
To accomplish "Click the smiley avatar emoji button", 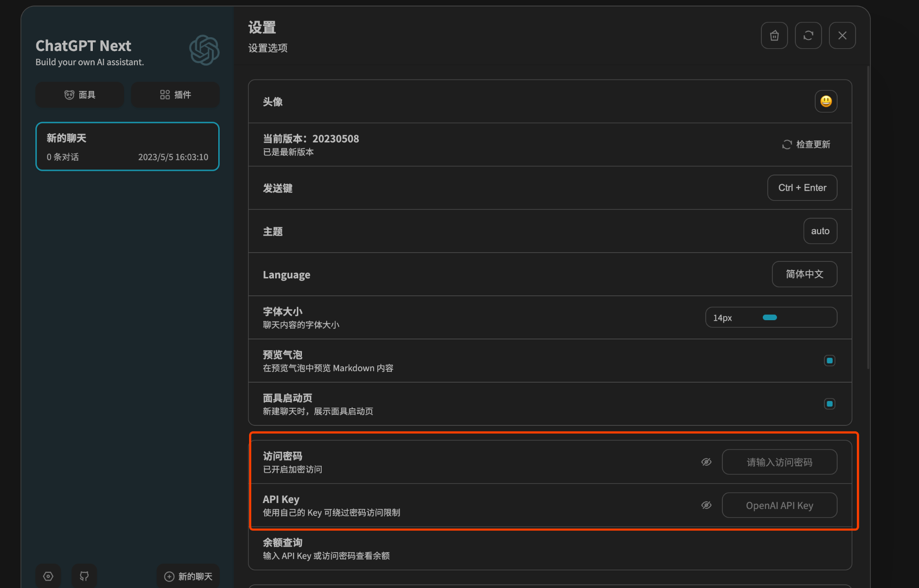I will (826, 101).
